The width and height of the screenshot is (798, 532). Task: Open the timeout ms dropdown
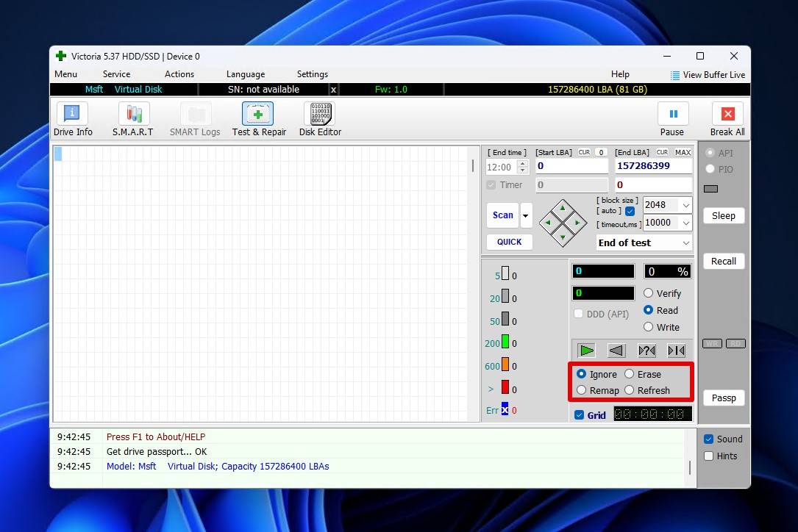(x=685, y=223)
